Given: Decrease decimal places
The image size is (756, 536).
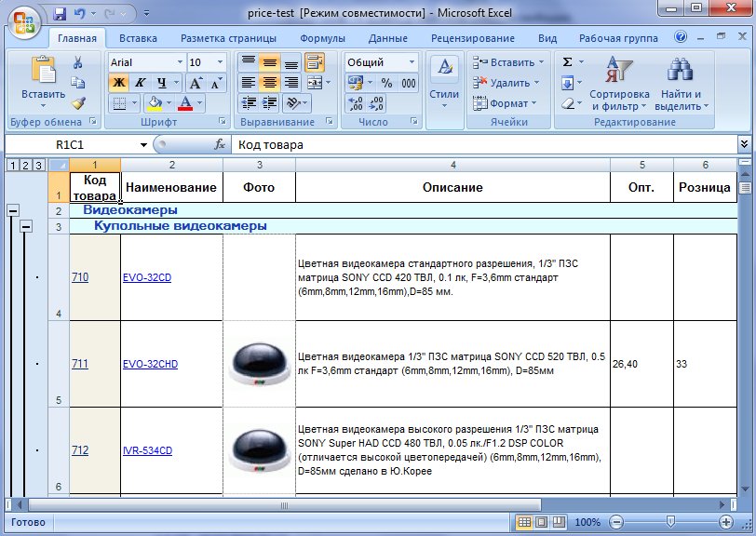Looking at the screenshot, I should tap(376, 103).
